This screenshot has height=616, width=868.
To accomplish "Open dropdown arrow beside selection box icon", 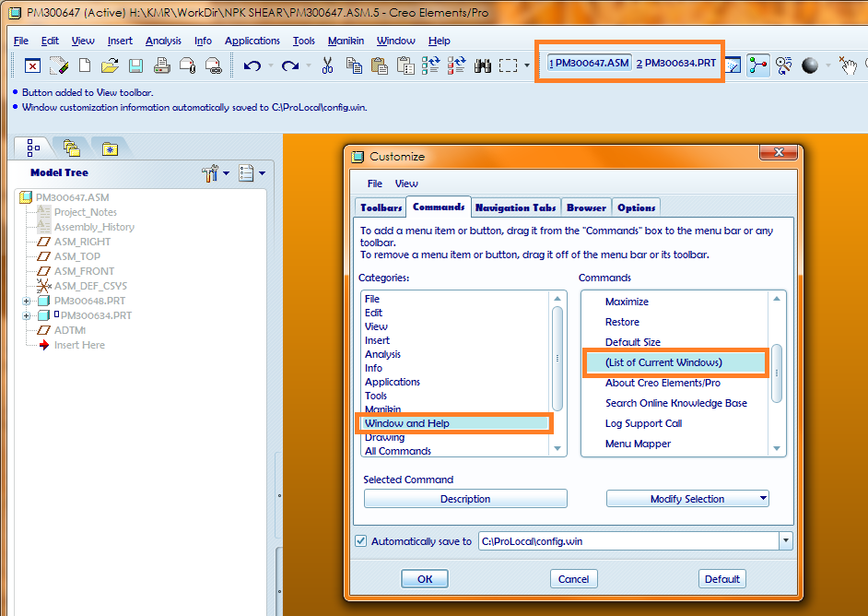I will tap(527, 65).
